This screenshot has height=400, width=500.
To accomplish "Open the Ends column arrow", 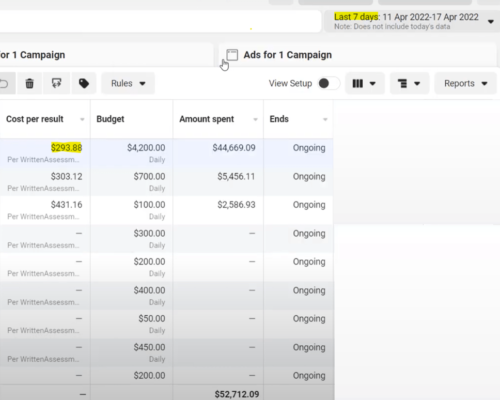I will tap(325, 119).
